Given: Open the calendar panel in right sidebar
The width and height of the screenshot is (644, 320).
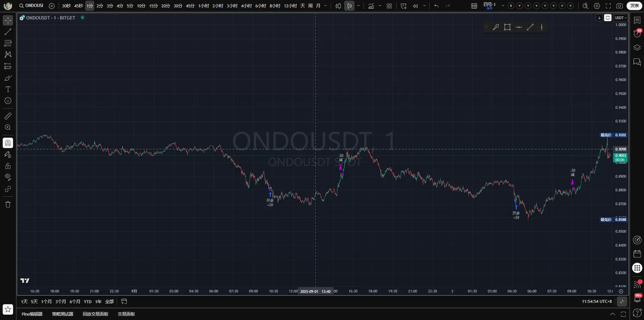Looking at the screenshot, I should click(x=637, y=254).
